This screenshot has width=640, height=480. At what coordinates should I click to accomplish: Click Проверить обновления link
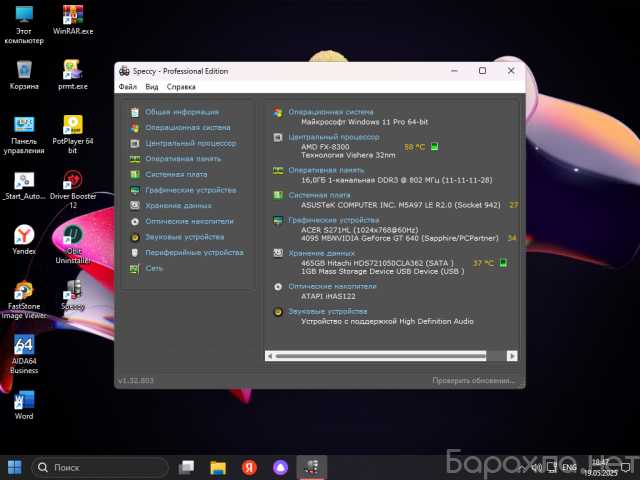point(473,381)
